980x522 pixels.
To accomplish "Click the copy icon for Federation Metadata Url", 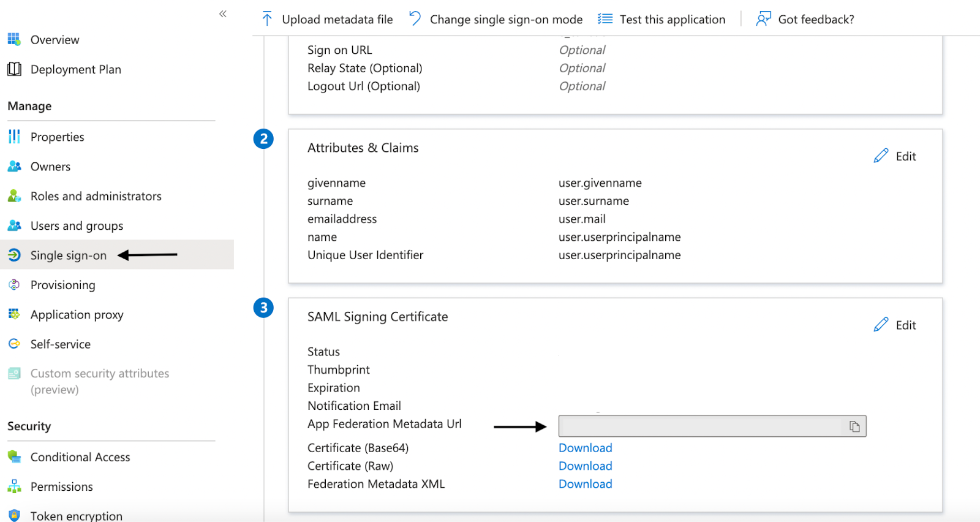I will pyautogui.click(x=854, y=426).
